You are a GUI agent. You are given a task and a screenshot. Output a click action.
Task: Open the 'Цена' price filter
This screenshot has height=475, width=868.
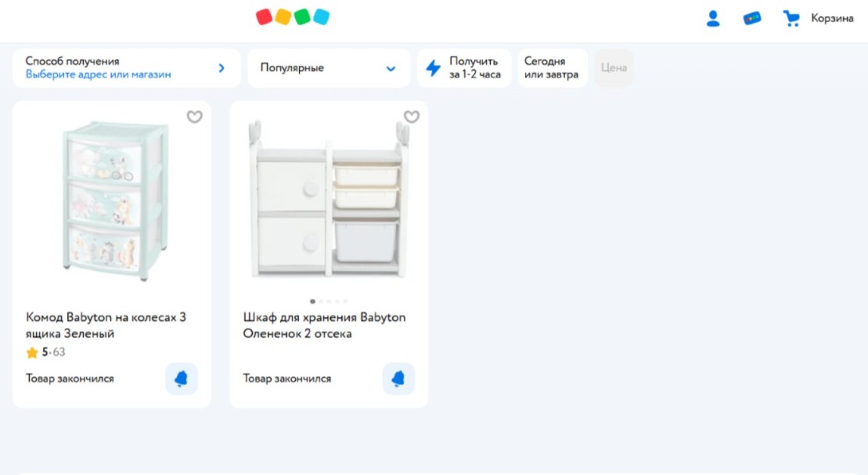click(x=614, y=68)
